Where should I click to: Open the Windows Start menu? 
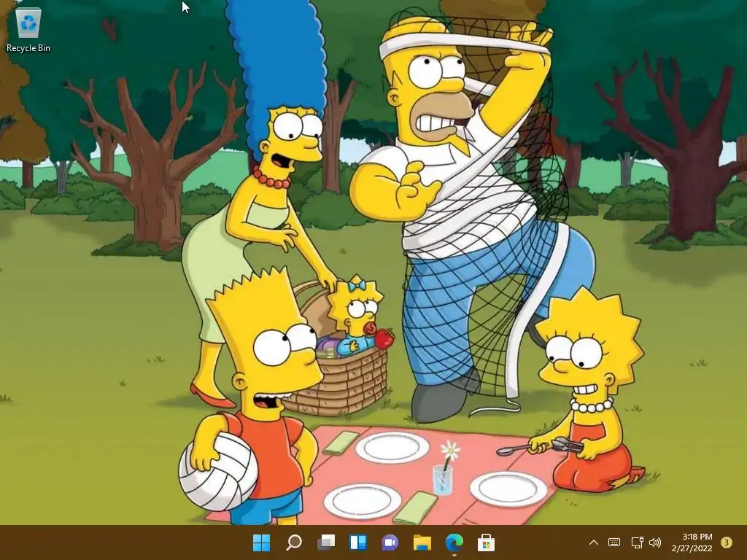click(x=261, y=542)
